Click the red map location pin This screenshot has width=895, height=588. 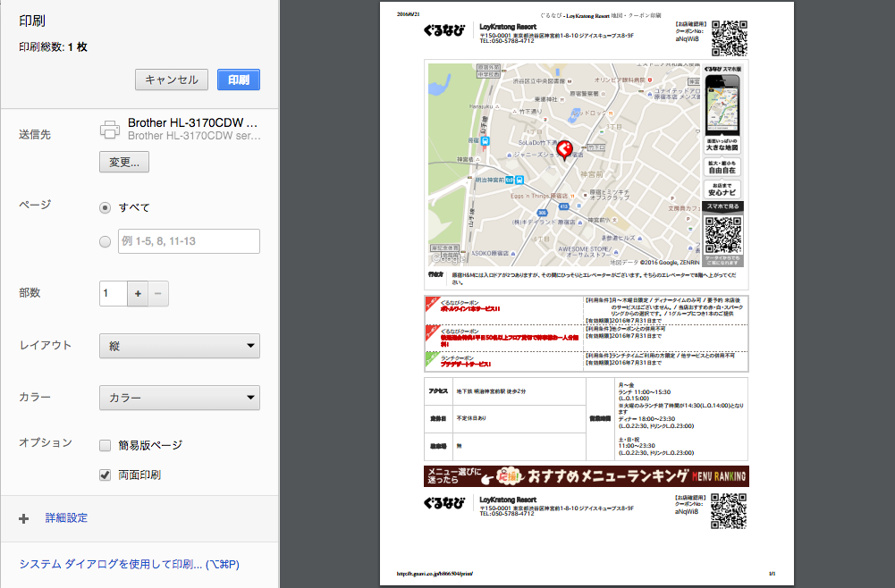(x=564, y=151)
